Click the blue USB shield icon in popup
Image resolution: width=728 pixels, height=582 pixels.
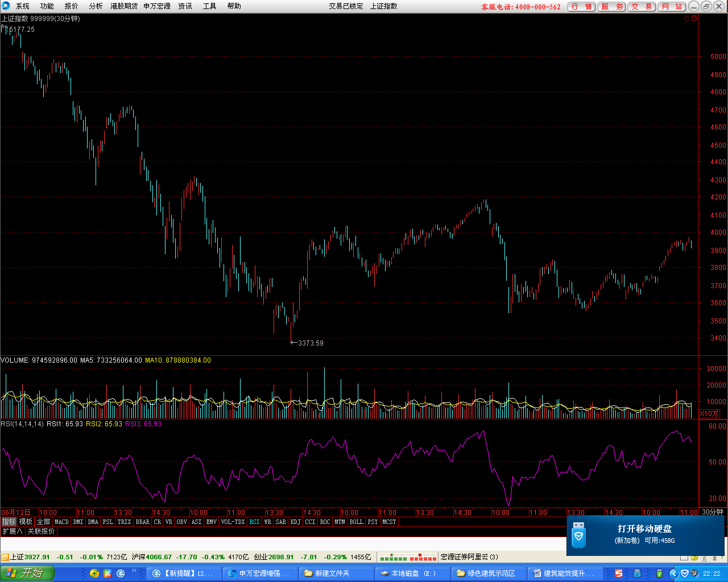578,535
